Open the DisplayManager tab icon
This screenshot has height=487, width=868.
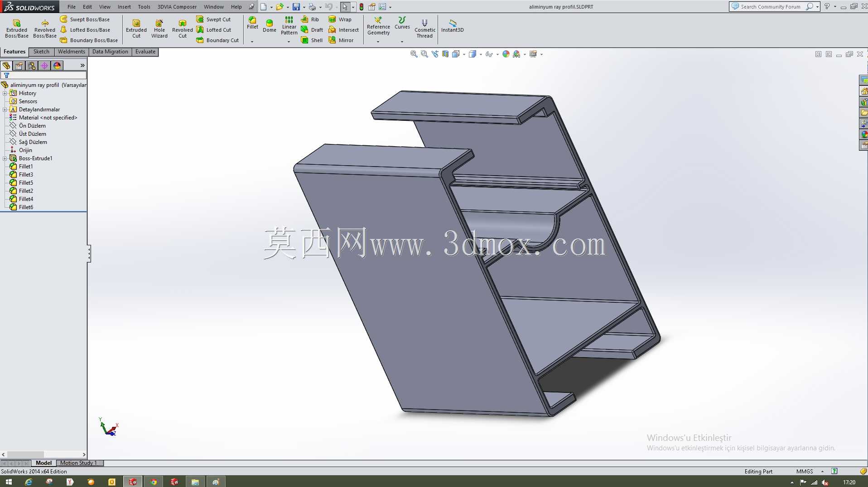coord(57,66)
